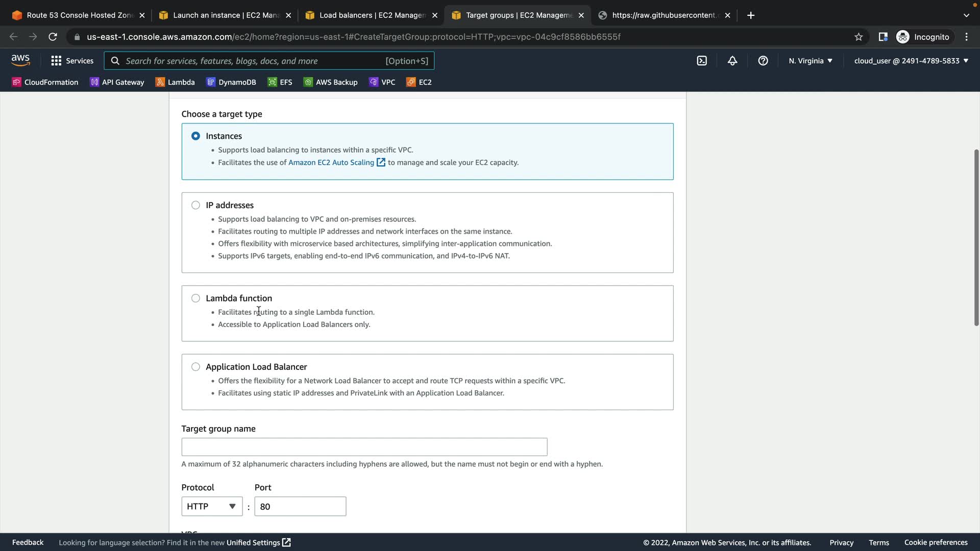This screenshot has height=551, width=980.
Task: Open the notifications bell
Action: tap(732, 61)
